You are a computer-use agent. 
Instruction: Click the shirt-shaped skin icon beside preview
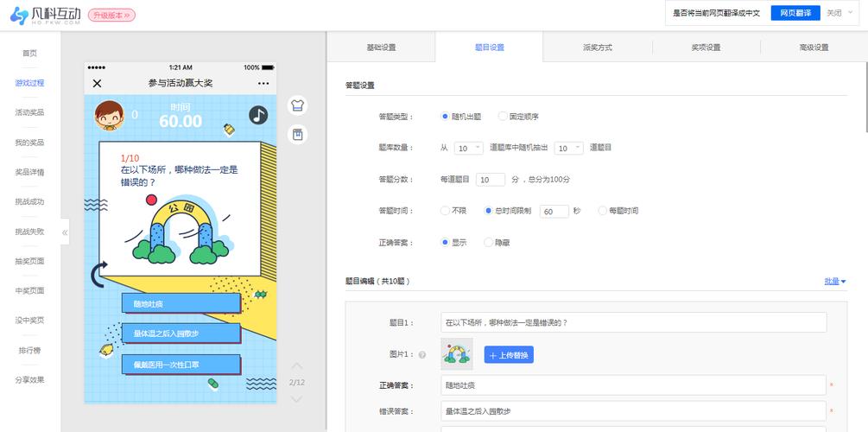[x=297, y=105]
